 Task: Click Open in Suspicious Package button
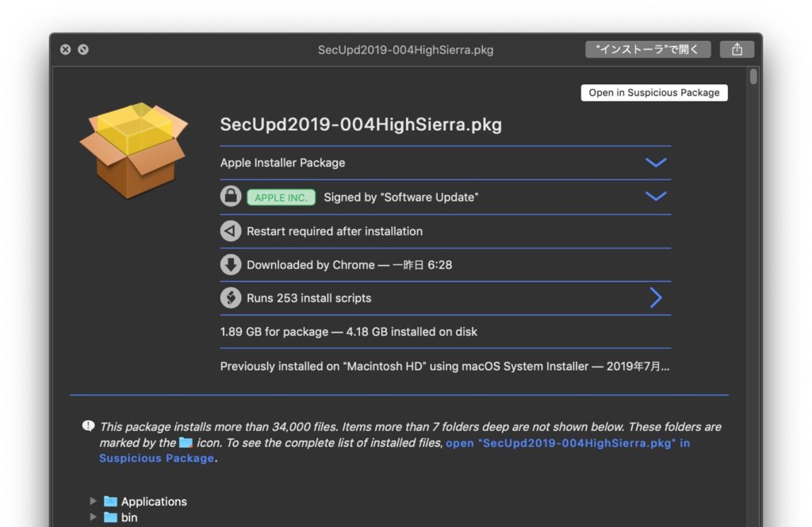click(x=653, y=92)
